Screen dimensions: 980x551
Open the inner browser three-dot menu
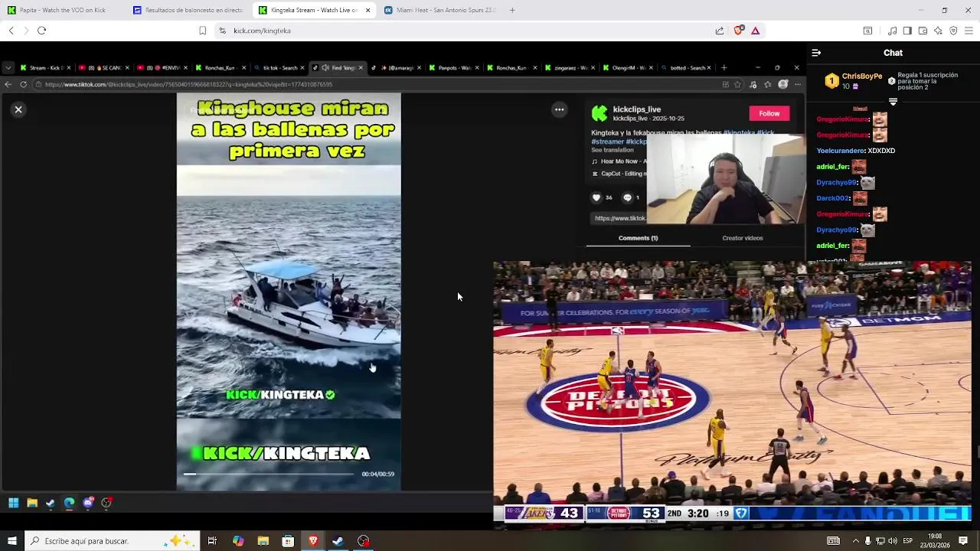[797, 84]
